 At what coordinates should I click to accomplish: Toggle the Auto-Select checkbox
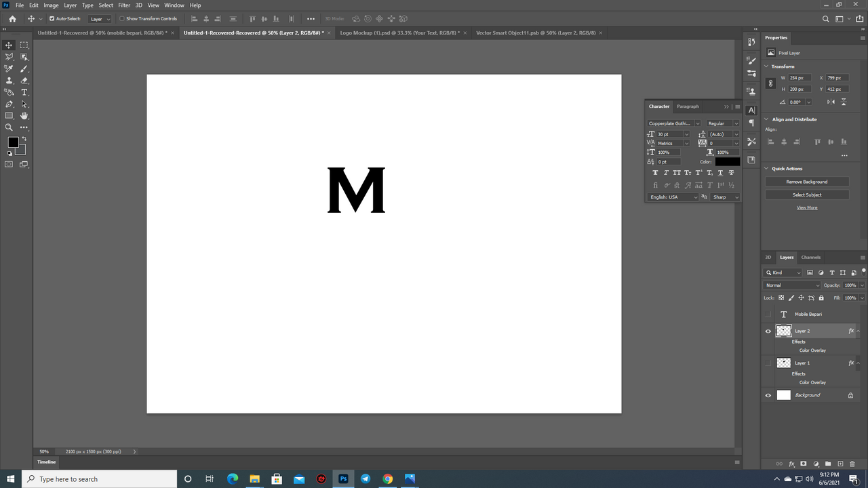52,19
